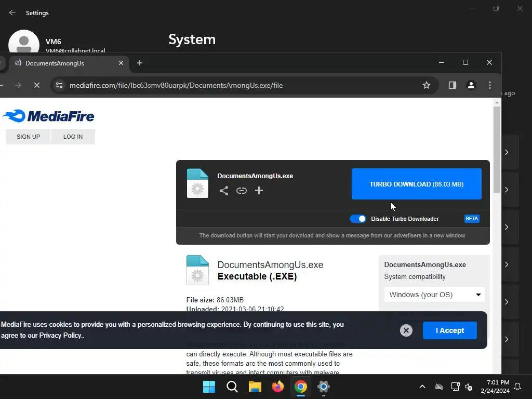
Task: Go back in Settings window with arrow
Action: tap(12, 12)
